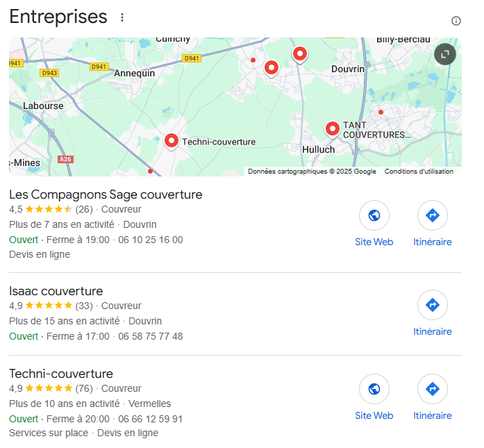
Task: Click the info icon above the map
Action: 456,20
